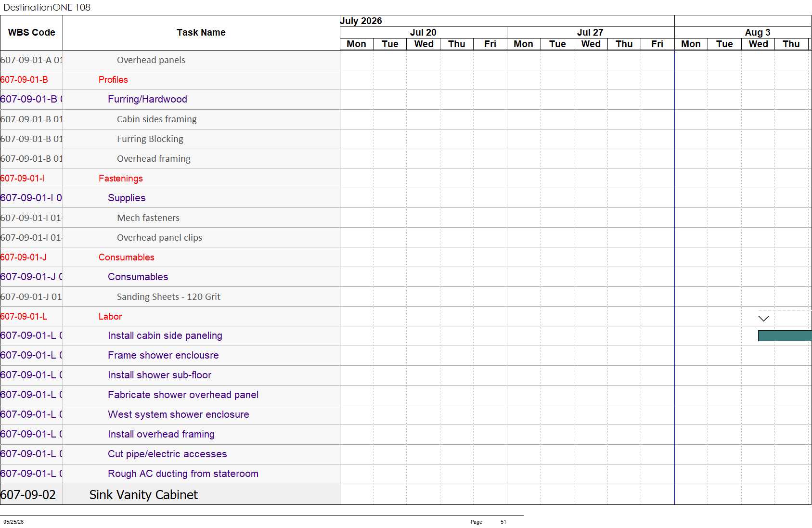Select Install cabin side paneling task name
Screen dimensions: 812x528
(165, 335)
